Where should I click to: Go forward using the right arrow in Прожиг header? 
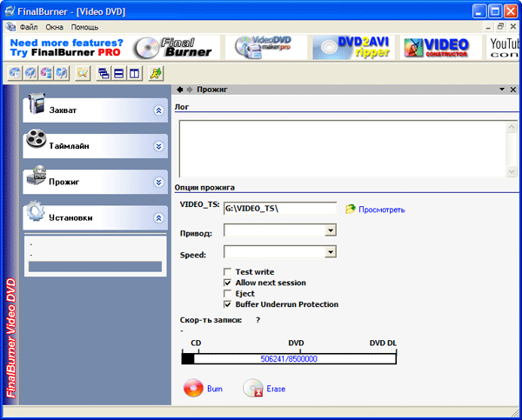pyautogui.click(x=190, y=90)
